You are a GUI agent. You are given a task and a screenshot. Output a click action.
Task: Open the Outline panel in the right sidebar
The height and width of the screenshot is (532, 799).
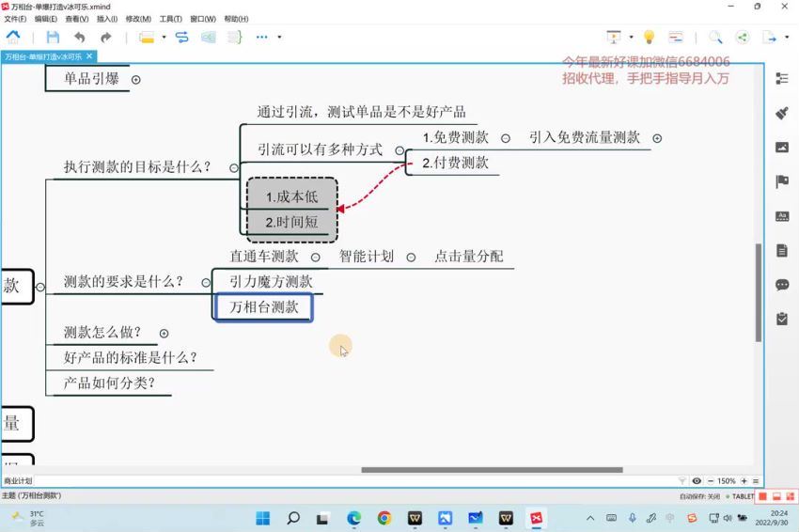pyautogui.click(x=781, y=78)
